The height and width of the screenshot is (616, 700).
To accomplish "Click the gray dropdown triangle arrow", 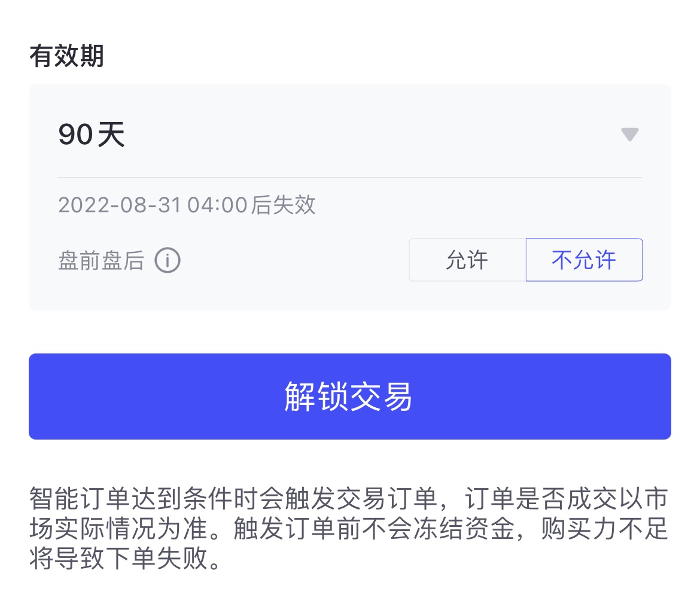I will pyautogui.click(x=629, y=135).
